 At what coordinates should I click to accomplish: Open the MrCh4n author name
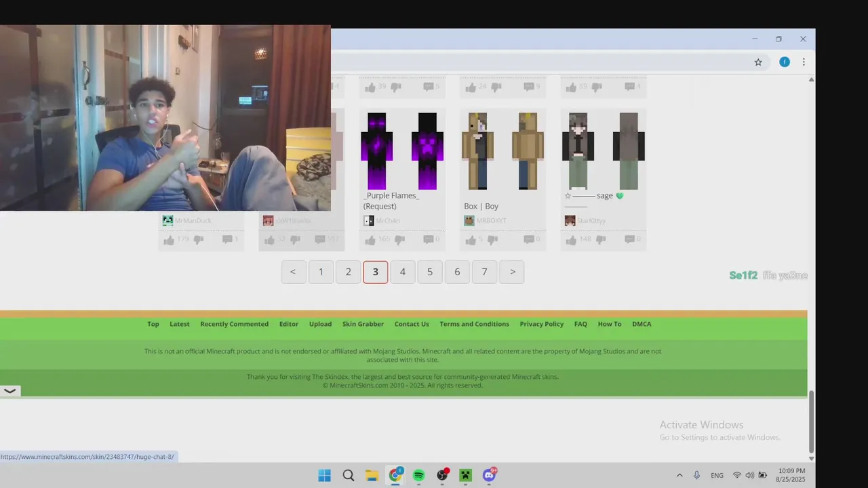pyautogui.click(x=388, y=221)
